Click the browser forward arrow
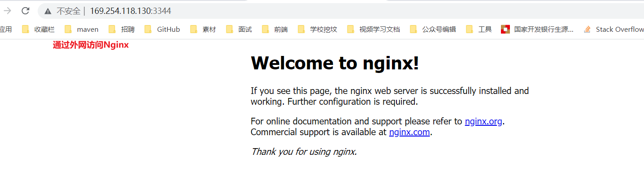The width and height of the screenshot is (644, 192). (7, 11)
